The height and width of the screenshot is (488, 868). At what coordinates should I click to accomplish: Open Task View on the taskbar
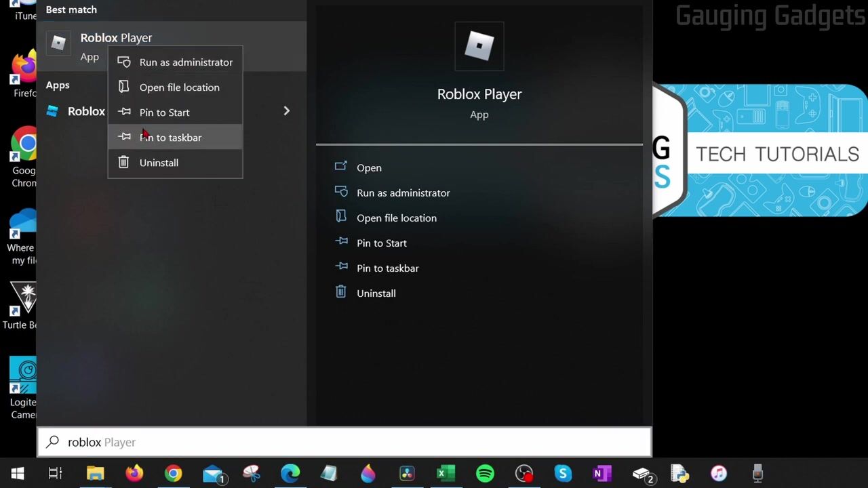pyautogui.click(x=56, y=473)
